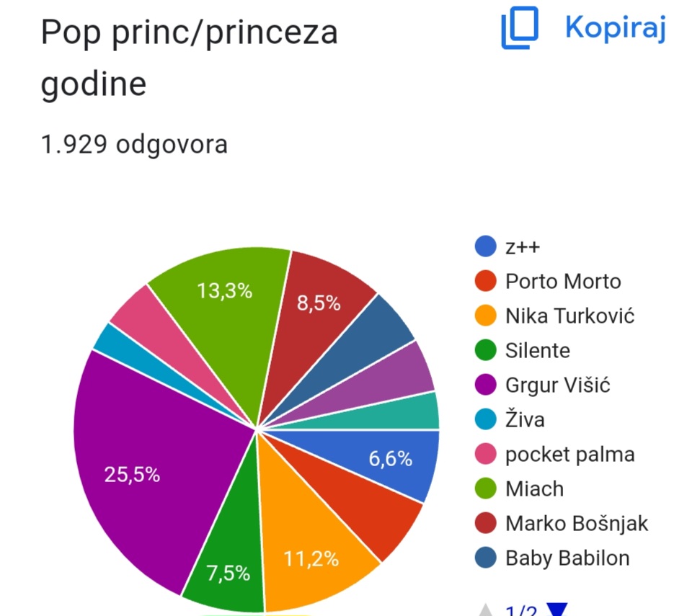Select the pocket palma legend label

pos(569,455)
